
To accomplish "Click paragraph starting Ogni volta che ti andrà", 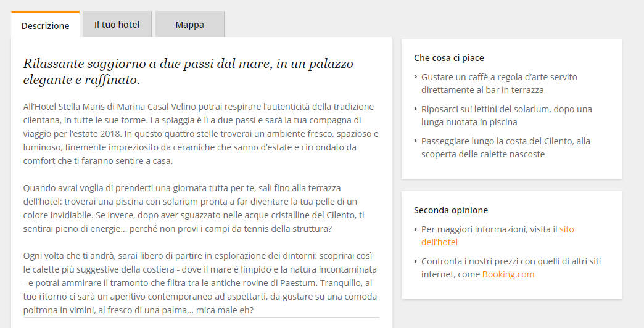I will tap(200, 282).
